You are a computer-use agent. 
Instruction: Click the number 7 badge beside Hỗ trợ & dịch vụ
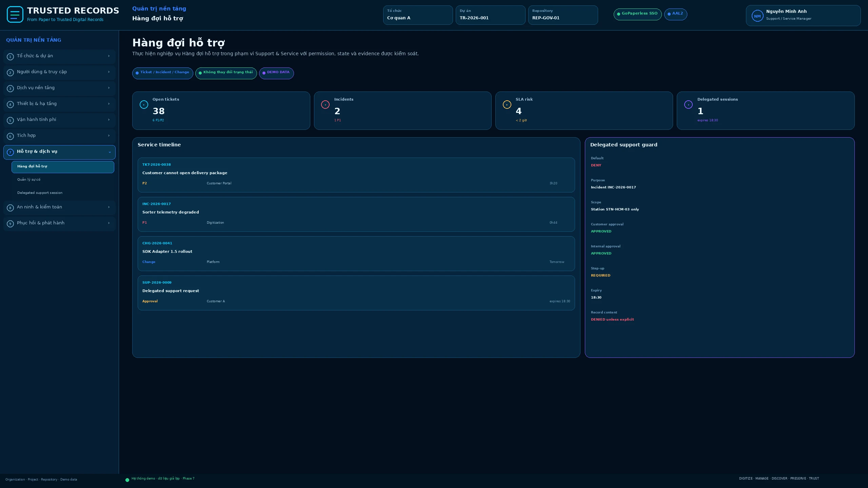10,152
